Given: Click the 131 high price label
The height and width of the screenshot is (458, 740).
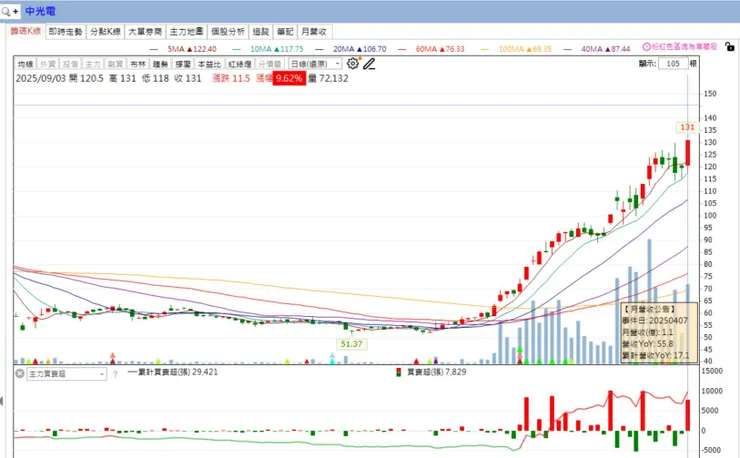Looking at the screenshot, I should tap(687, 127).
